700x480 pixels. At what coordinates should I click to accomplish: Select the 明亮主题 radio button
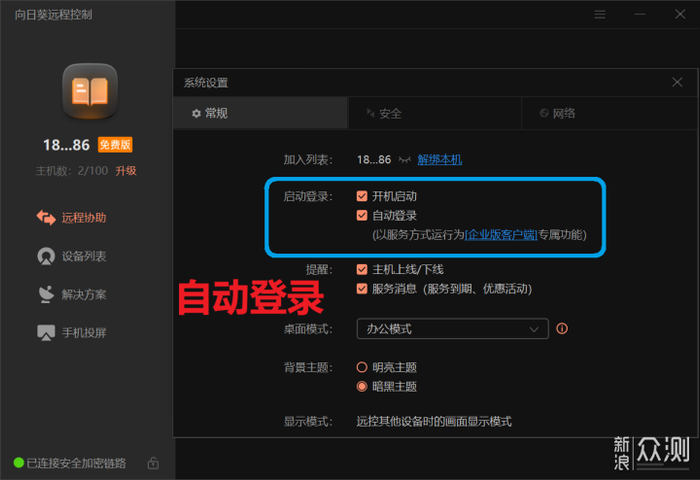point(362,367)
